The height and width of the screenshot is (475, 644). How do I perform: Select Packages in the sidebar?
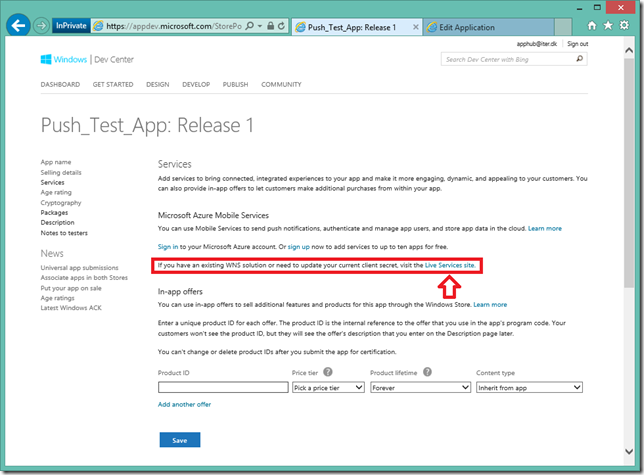54,213
